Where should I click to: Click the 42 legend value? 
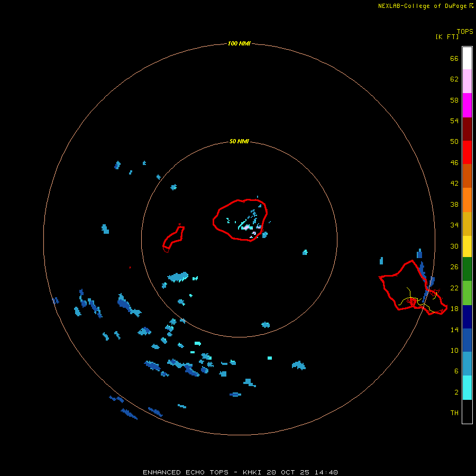click(x=454, y=184)
